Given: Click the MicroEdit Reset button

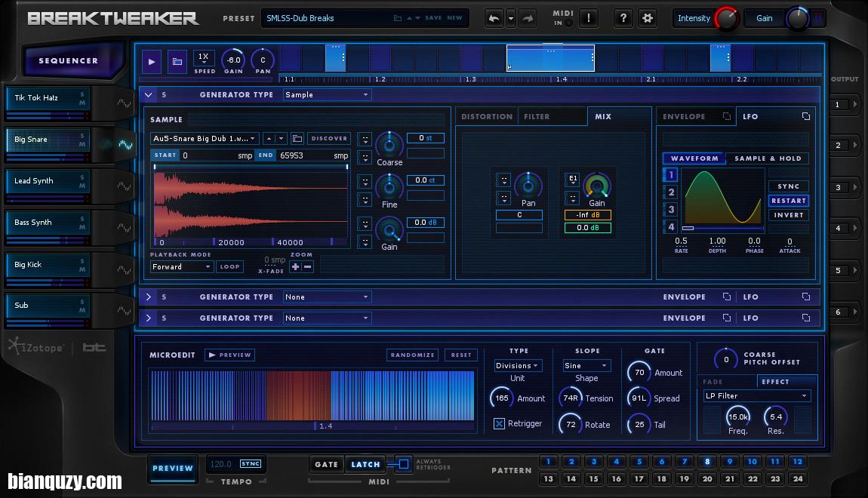Looking at the screenshot, I should pyautogui.click(x=461, y=355).
